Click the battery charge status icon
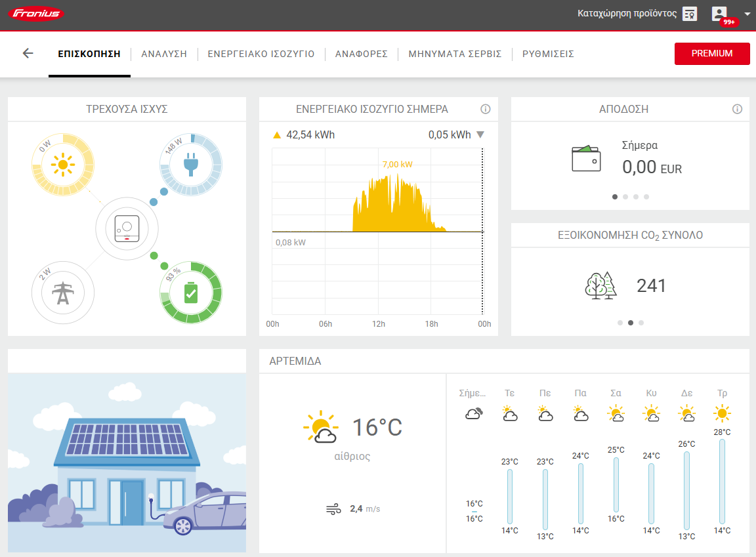The image size is (756, 557). click(x=191, y=293)
